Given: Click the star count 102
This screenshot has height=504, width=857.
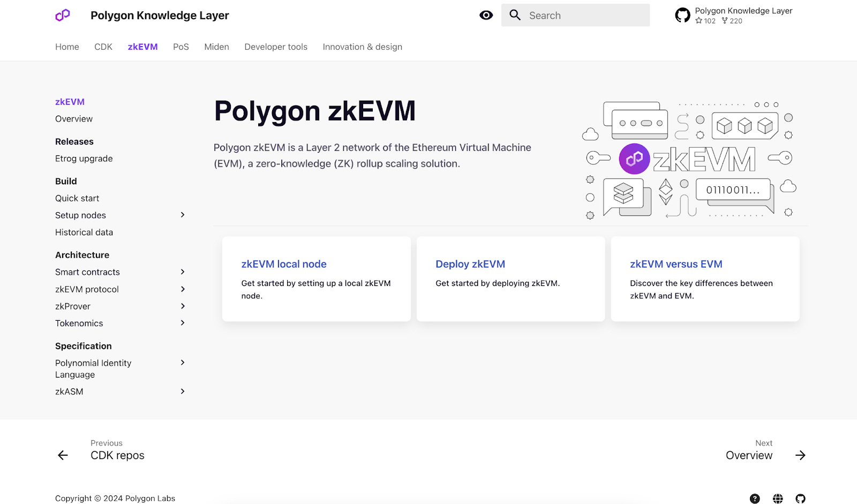Looking at the screenshot, I should tap(705, 21).
